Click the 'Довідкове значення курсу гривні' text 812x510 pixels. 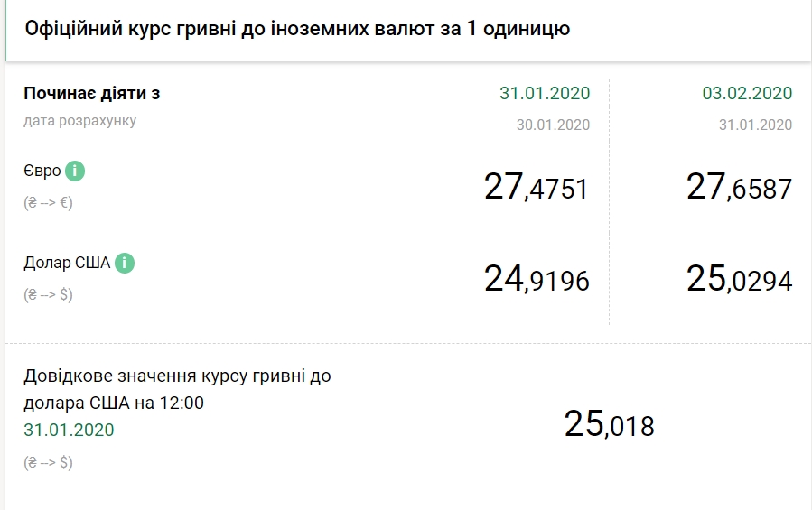pyautogui.click(x=177, y=376)
